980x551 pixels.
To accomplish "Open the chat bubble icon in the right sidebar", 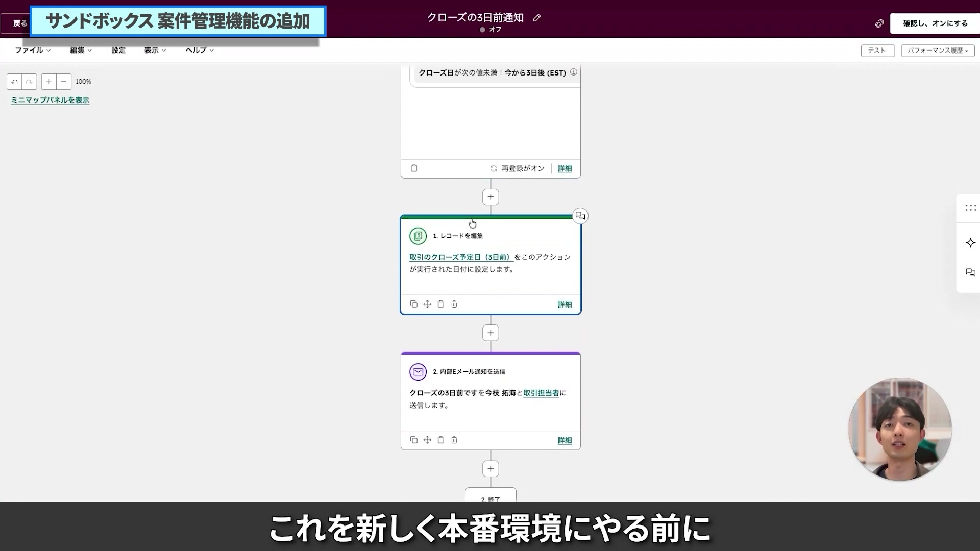I will [x=971, y=273].
